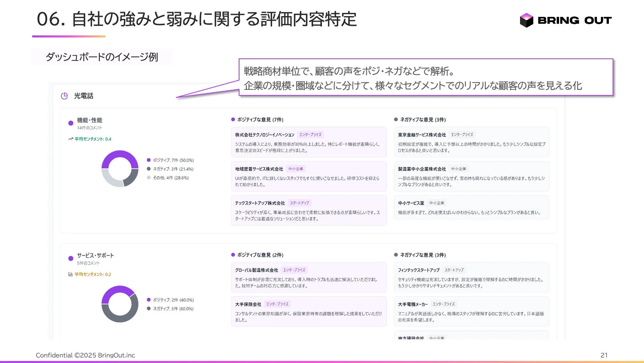Toggle the その他: 4件 legend entry

click(x=169, y=178)
